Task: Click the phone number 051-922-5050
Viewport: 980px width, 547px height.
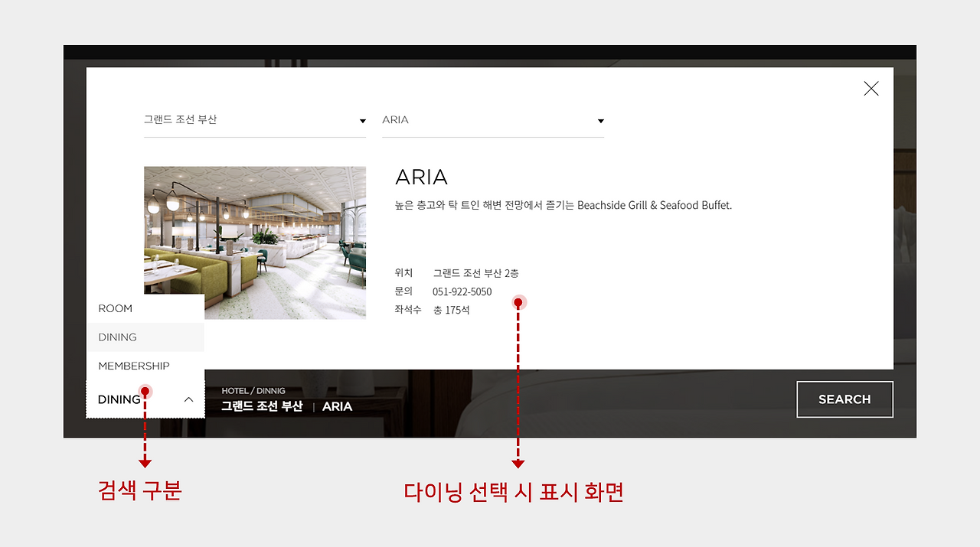Action: coord(462,291)
